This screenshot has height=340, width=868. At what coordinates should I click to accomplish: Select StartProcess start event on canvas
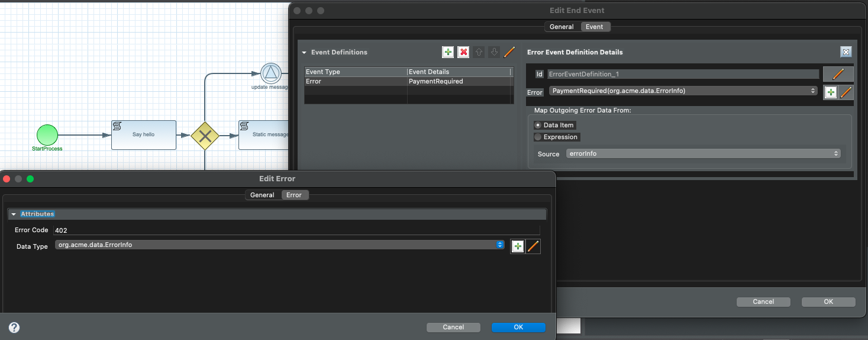click(47, 135)
